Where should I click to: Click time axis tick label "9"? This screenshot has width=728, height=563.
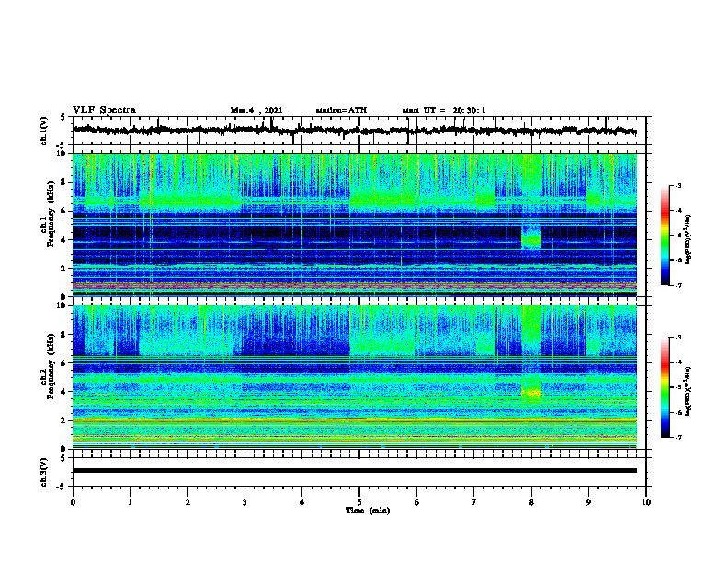(588, 502)
